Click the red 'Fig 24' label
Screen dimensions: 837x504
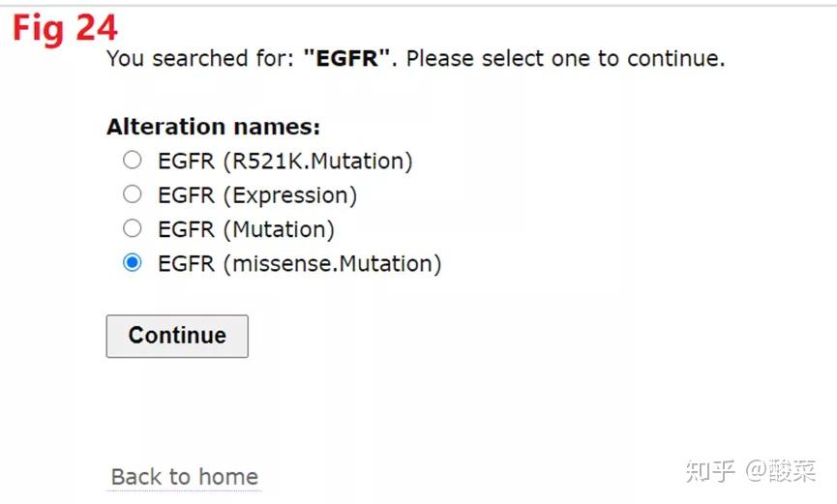(65, 29)
